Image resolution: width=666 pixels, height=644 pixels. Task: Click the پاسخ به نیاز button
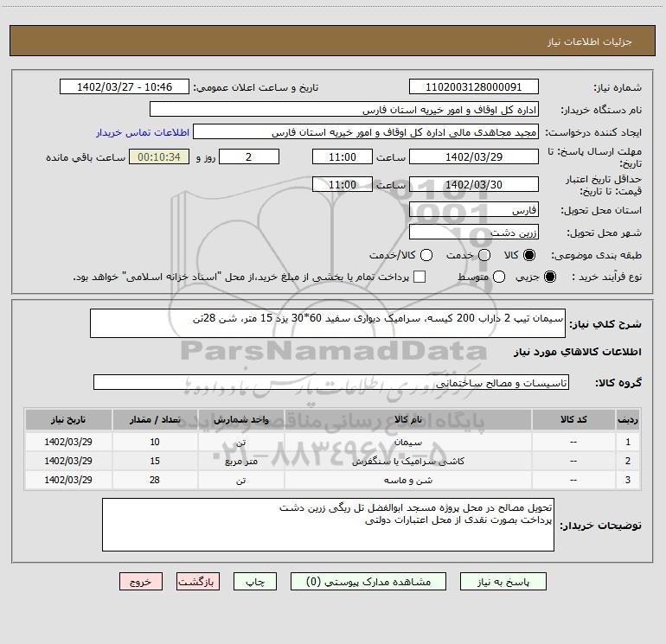coord(503,582)
